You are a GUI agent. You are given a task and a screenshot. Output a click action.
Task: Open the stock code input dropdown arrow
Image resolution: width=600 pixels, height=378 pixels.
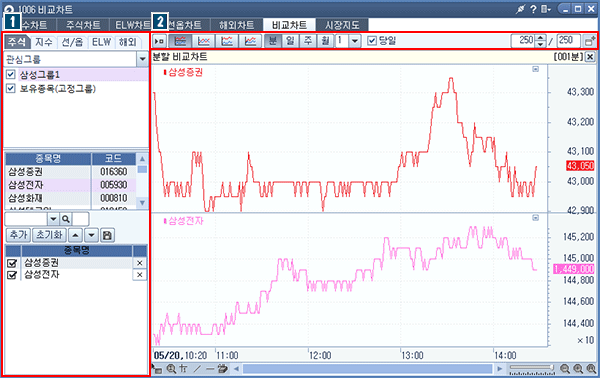coord(53,219)
